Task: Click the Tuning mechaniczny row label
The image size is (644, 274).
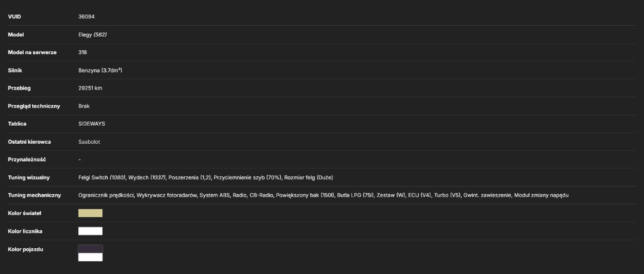Action: coord(35,195)
